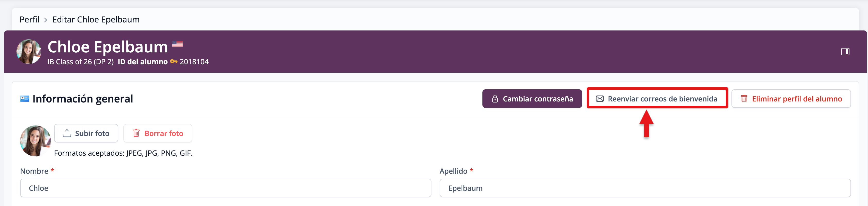Click the envelope icon in the Reenviar button
The image size is (868, 206).
point(600,99)
